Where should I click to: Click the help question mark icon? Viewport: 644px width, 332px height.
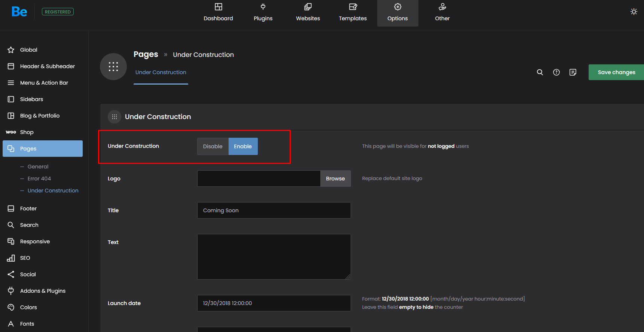click(556, 72)
